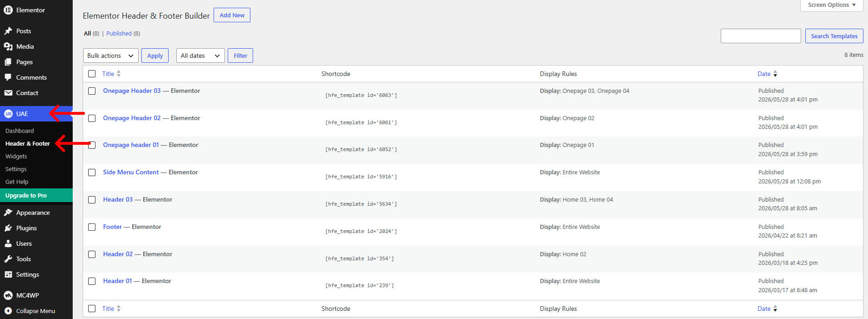Click the Search Templates button
Image resolution: width=868 pixels, height=319 pixels.
tap(834, 36)
